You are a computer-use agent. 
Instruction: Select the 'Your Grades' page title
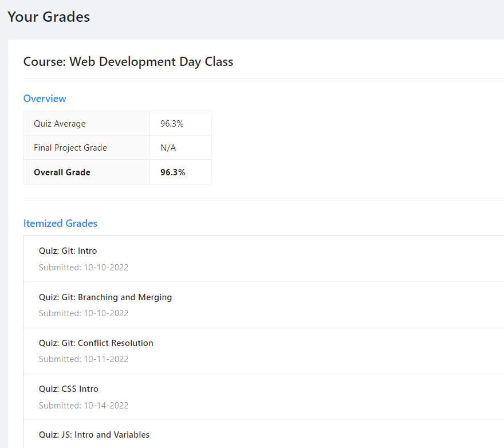(49, 17)
